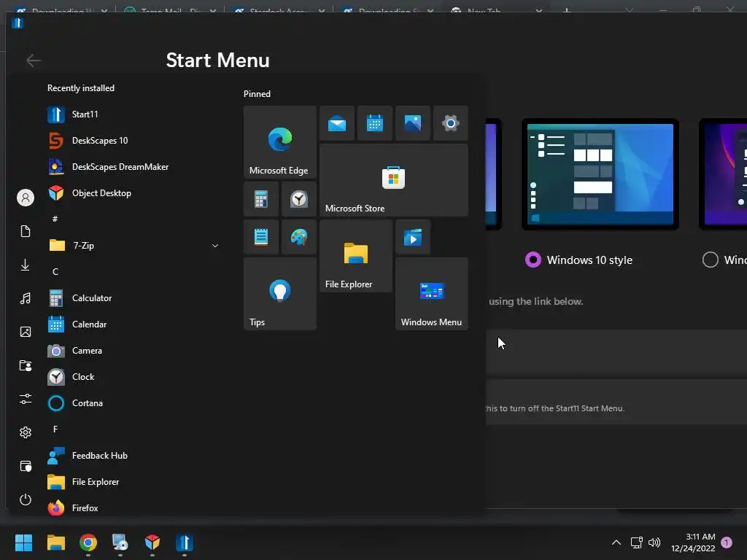
Task: Click the Object Desktop cube taskbar icon
Action: click(x=152, y=542)
